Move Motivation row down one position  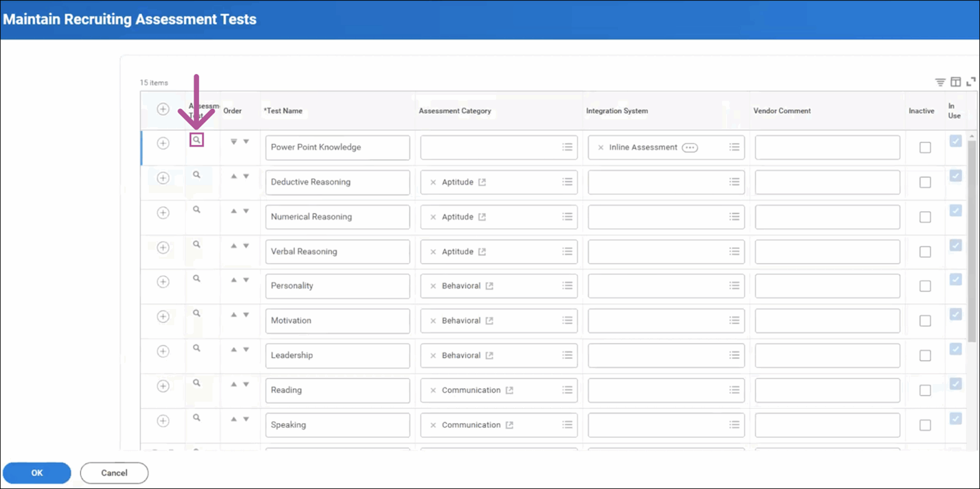(246, 315)
